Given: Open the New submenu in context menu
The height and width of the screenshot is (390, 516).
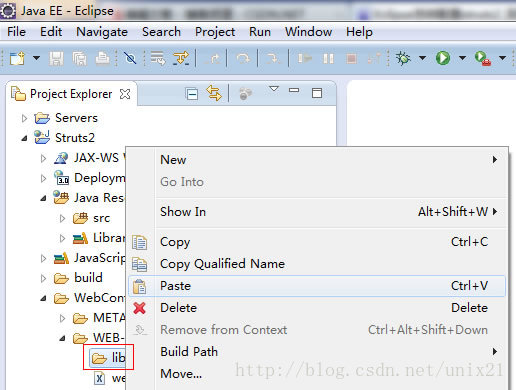Looking at the screenshot, I should (x=318, y=160).
